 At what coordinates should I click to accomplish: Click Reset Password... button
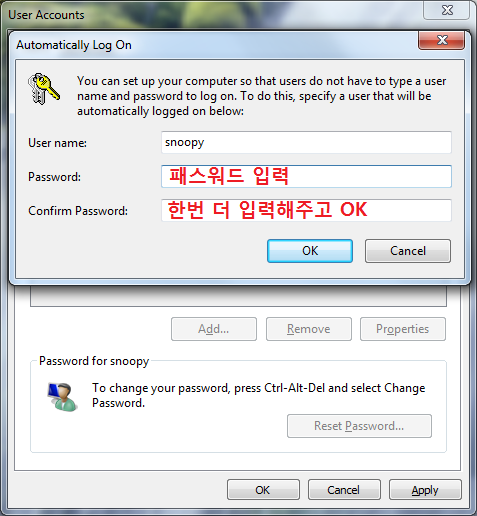(359, 426)
